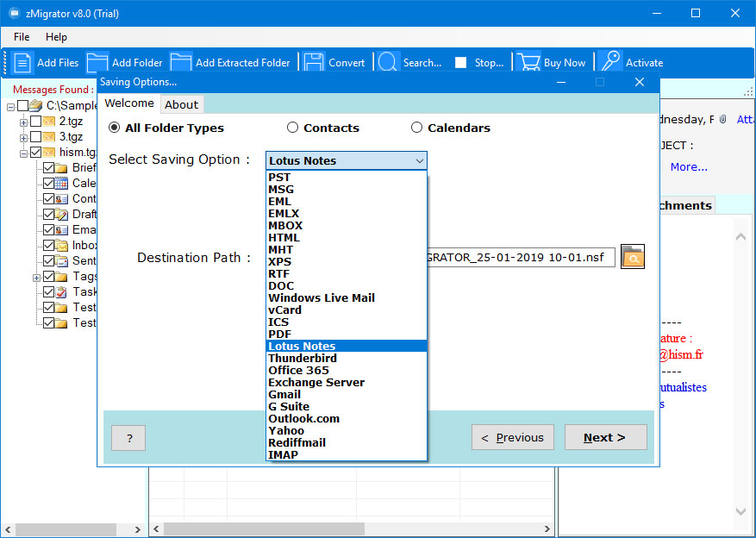Viewport: 756px width, 538px height.
Task: Click the Contacts card icon in tree
Action: [61, 198]
